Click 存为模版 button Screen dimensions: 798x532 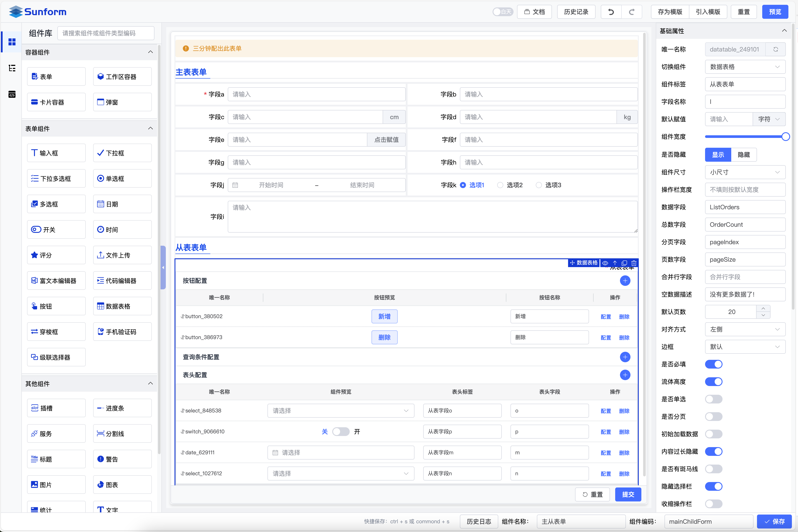point(670,12)
